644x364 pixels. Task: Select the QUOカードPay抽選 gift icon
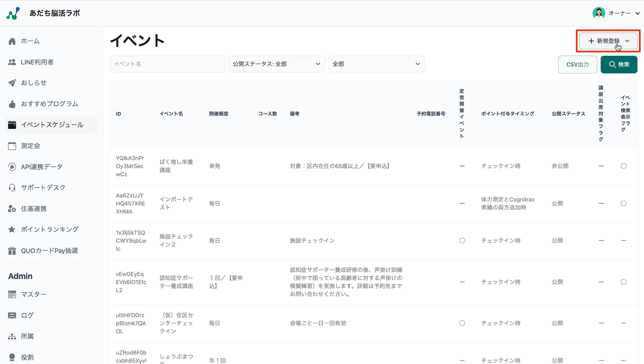point(12,251)
